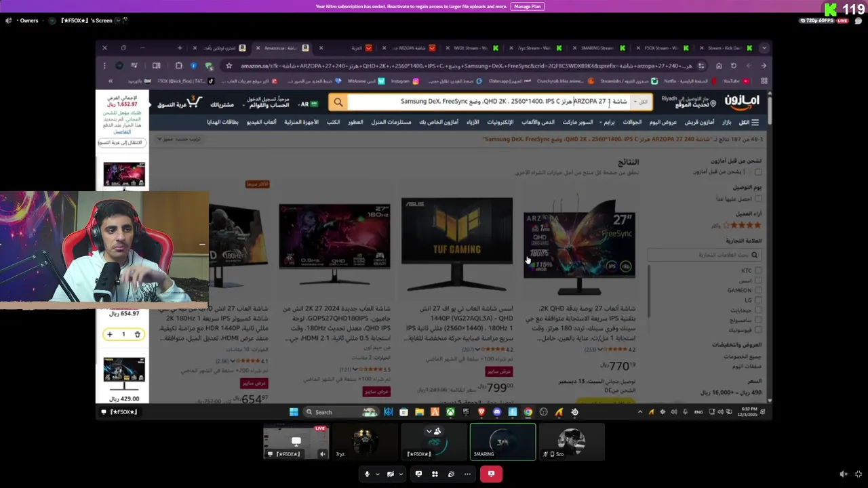Click the chat bubble icon at top right
Viewport: 868px width, 488px height.
click(859, 21)
